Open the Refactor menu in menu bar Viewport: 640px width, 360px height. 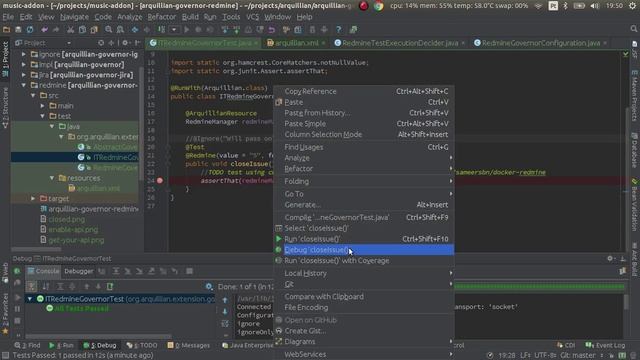tap(162, 17)
